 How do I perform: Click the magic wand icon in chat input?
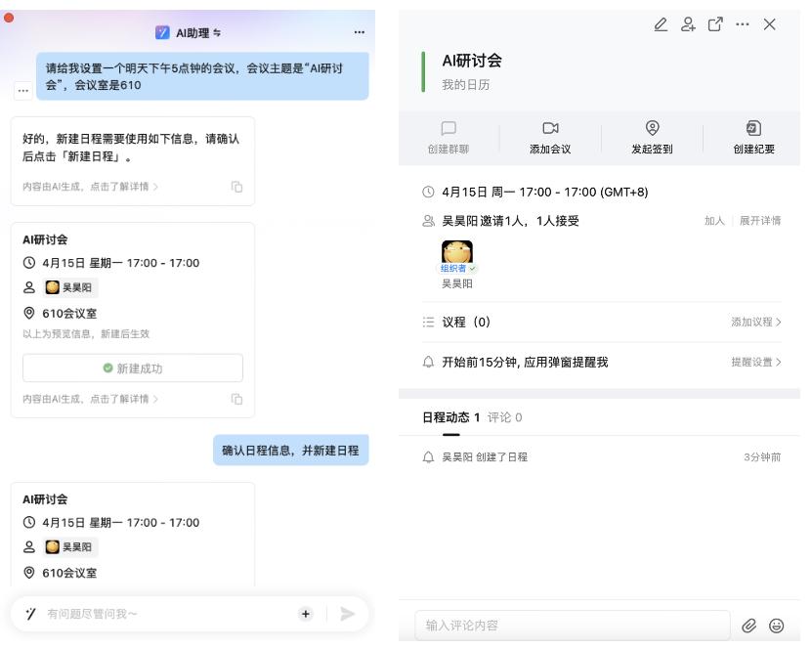(30, 614)
